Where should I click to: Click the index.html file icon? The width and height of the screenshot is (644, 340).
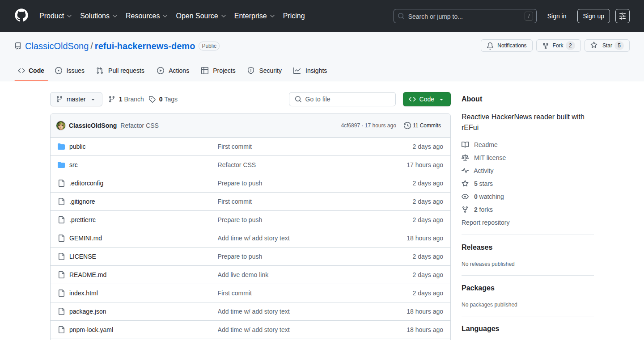[61, 293]
